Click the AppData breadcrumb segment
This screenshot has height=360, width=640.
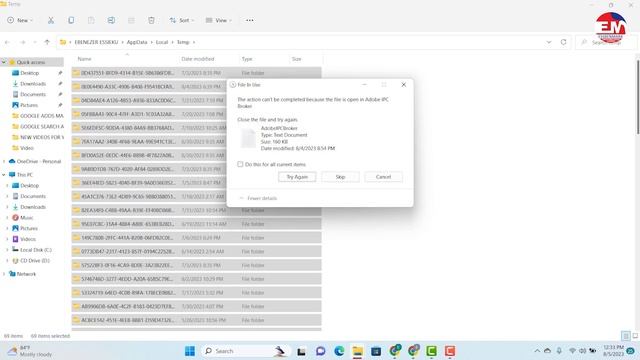[x=137, y=42]
